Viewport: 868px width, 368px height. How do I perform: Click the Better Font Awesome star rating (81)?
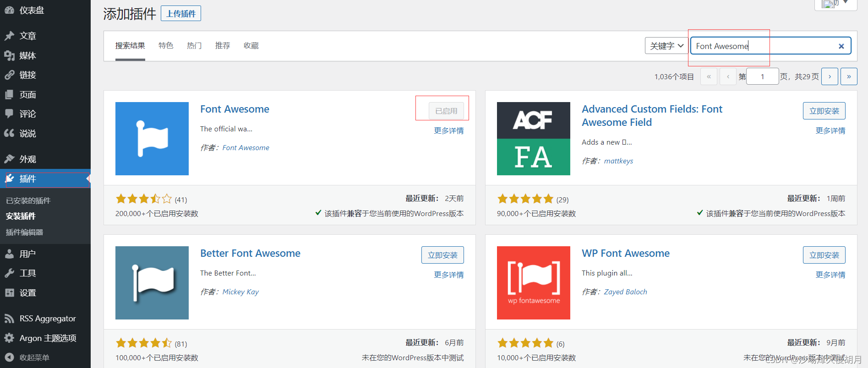click(x=144, y=343)
